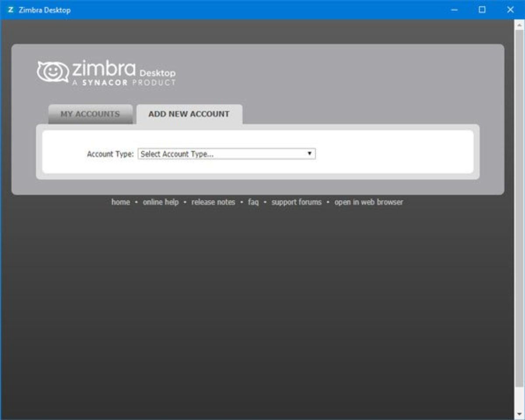View the release notes link
Viewport: 525px width, 420px height.
click(213, 202)
